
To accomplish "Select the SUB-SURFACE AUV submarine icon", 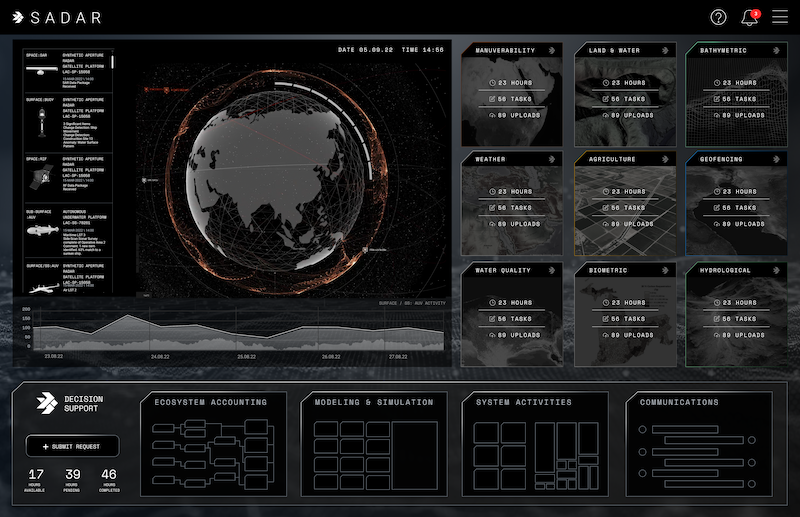I will pos(42,231).
